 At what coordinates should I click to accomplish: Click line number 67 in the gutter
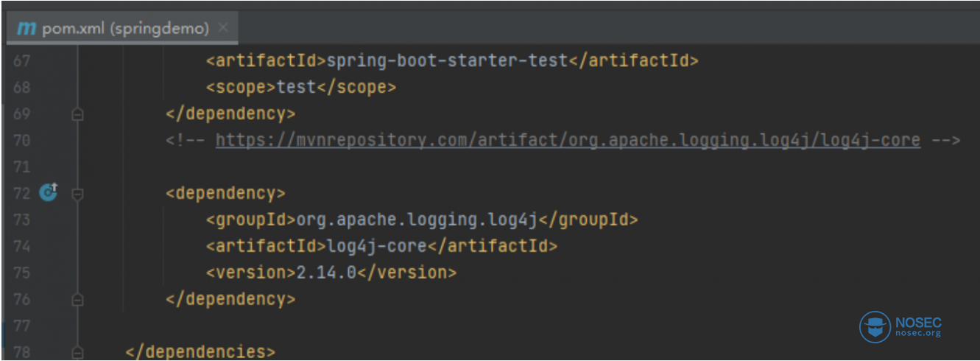[x=22, y=60]
